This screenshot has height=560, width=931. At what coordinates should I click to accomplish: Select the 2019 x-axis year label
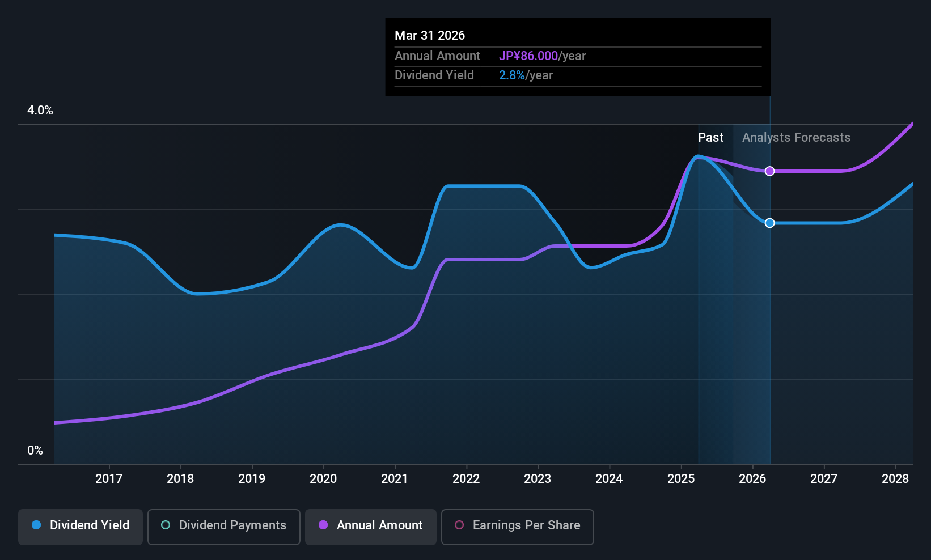252,479
